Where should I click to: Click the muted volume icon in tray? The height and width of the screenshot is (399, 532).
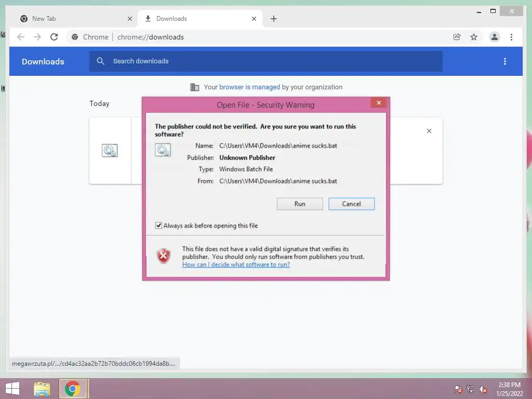pos(483,389)
